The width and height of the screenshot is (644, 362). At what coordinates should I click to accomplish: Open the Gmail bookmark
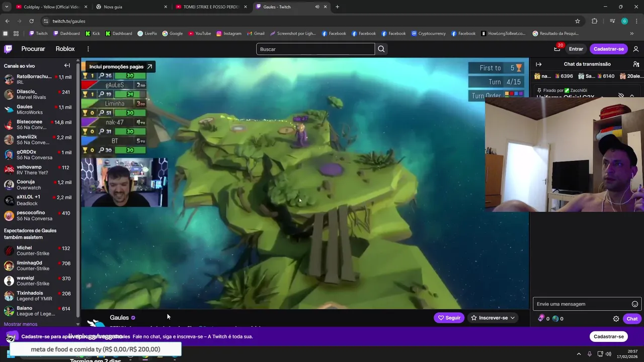click(x=256, y=34)
